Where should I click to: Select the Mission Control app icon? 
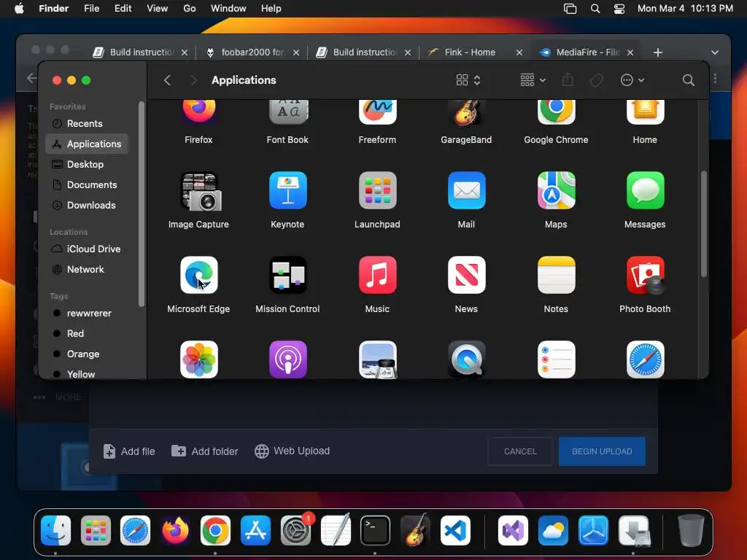pyautogui.click(x=287, y=275)
